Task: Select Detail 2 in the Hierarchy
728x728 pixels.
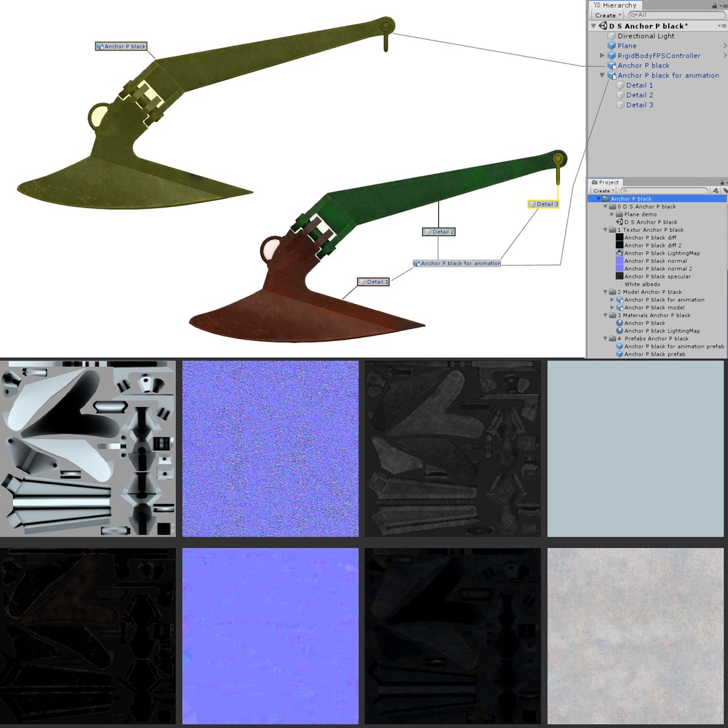Action: [639, 95]
